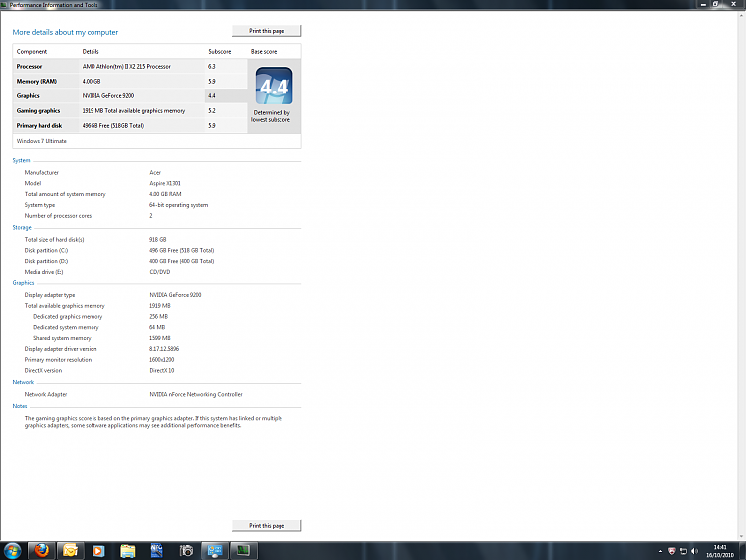Click the Component column header

click(32, 52)
